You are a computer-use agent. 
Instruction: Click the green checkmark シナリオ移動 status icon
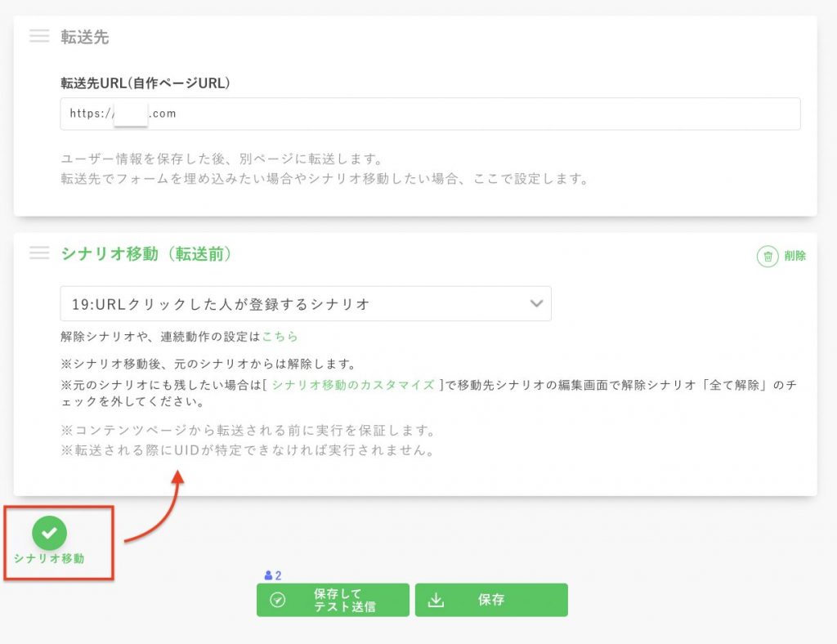pos(49,532)
